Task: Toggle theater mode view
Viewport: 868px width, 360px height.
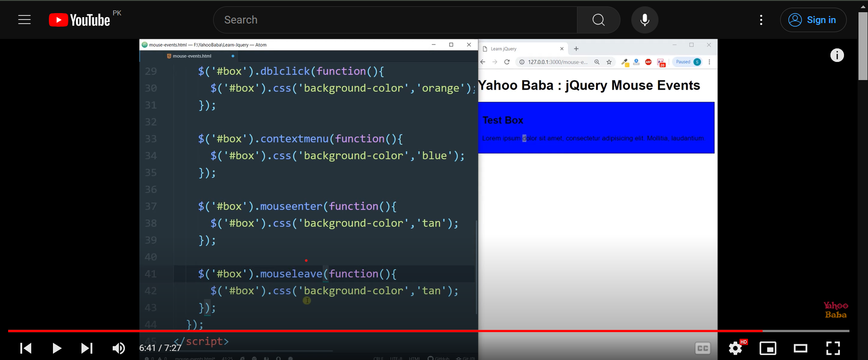Action: [800, 348]
